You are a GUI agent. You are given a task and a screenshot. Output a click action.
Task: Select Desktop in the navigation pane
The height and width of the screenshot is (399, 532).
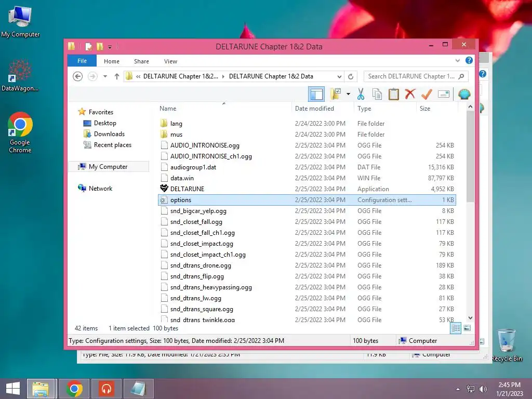coord(105,123)
